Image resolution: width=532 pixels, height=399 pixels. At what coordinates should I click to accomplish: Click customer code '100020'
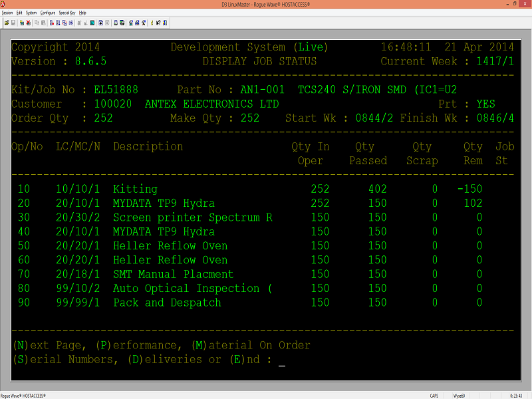click(x=113, y=104)
